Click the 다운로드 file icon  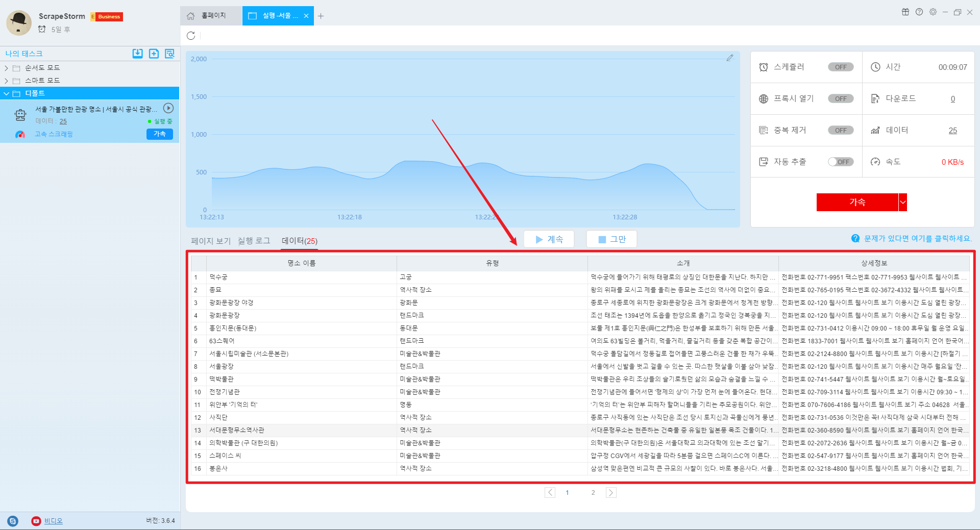[x=875, y=99]
